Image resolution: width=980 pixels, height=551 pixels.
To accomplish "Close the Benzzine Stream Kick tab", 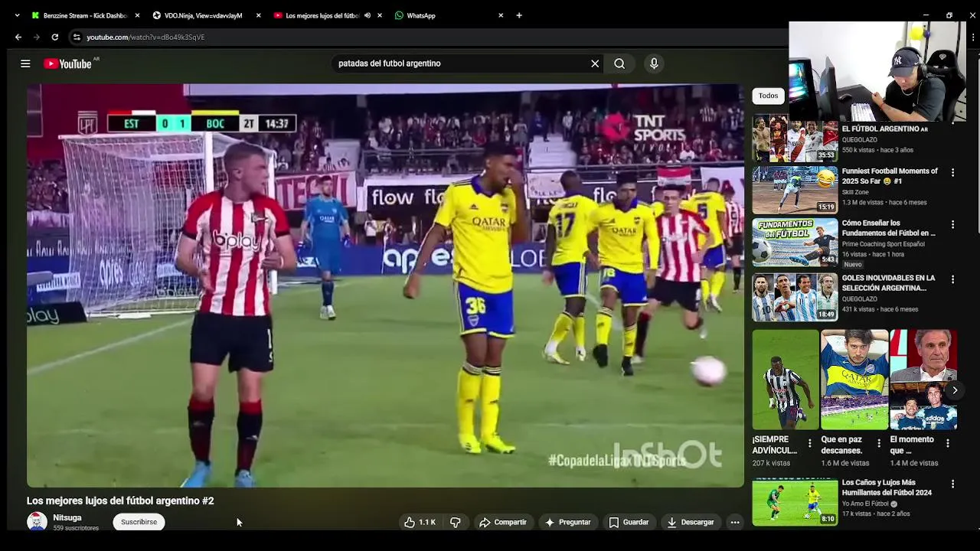I will pyautogui.click(x=137, y=15).
